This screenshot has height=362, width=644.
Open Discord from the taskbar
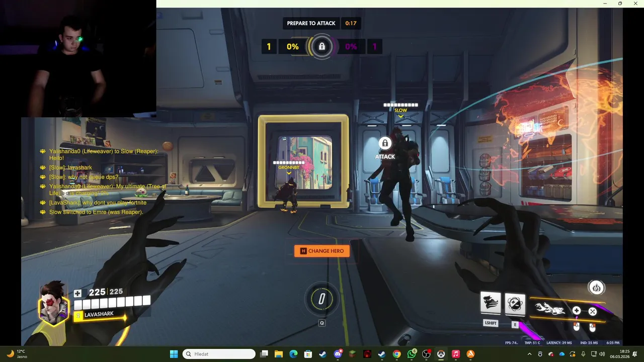(x=338, y=354)
